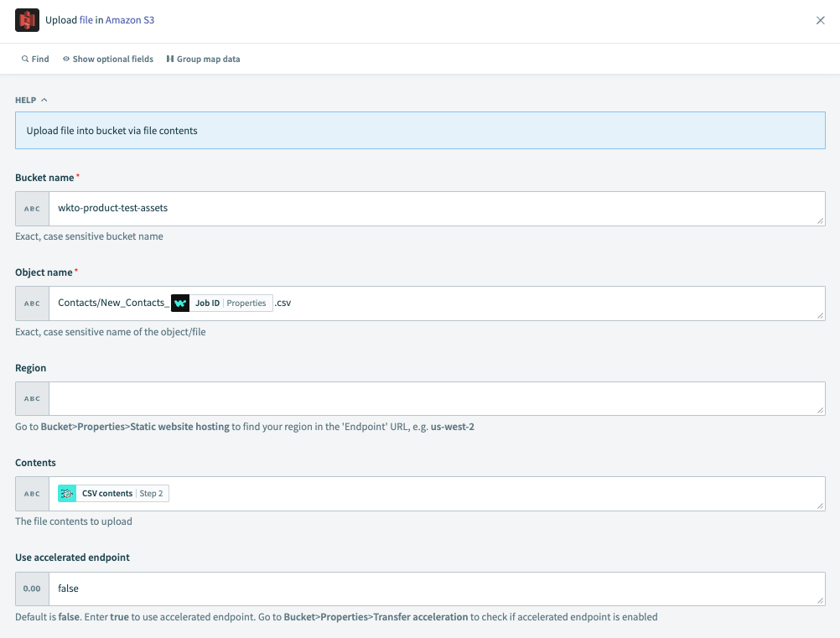Screen dimensions: 840x638
Task: Click the CSV icon in Contents pill
Action: (67, 494)
